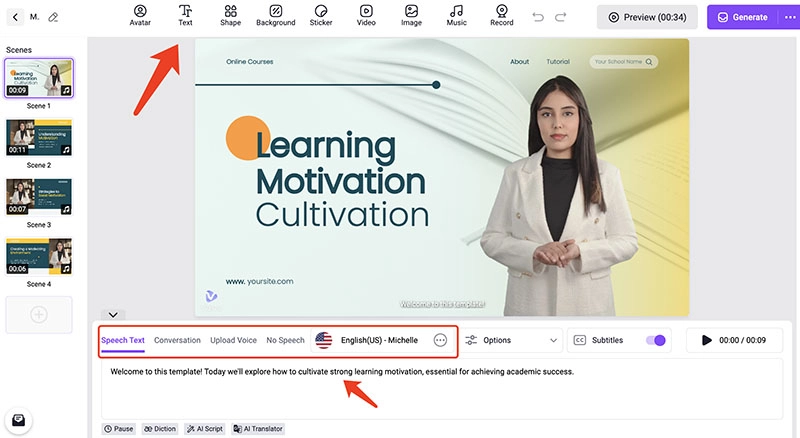The image size is (800, 438).
Task: Click into the speech text box
Action: tap(440, 390)
